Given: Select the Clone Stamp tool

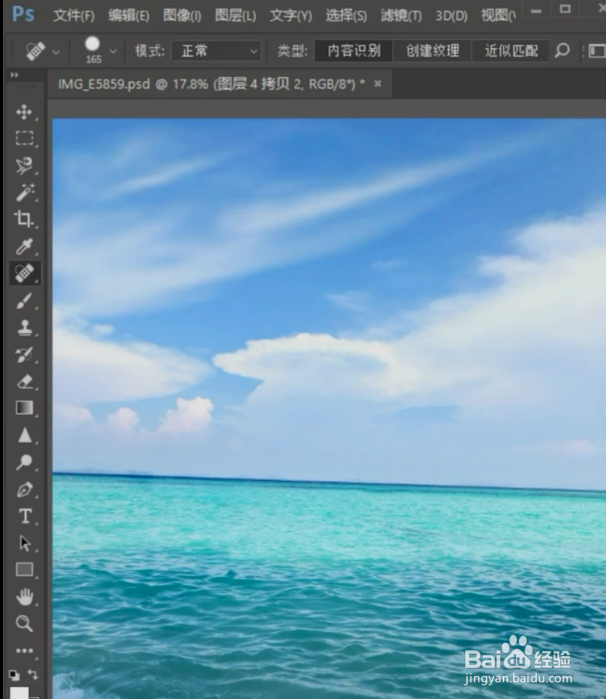Looking at the screenshot, I should coord(24,328).
